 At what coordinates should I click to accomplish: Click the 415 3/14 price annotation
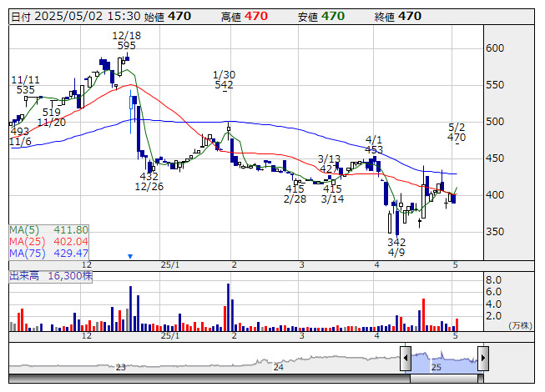pos(333,193)
